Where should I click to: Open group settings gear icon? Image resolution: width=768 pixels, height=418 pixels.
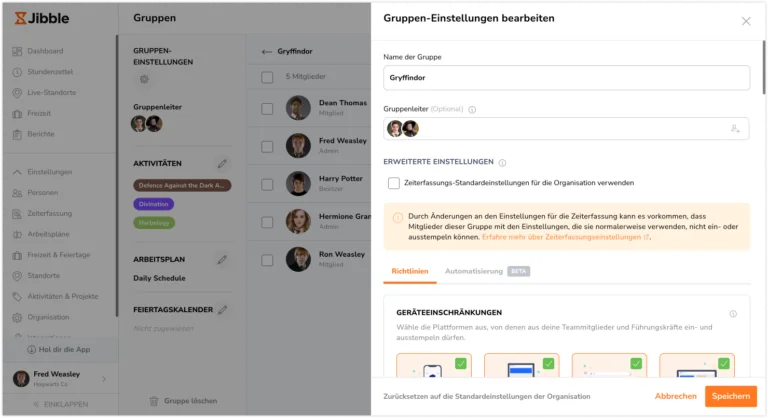(x=144, y=79)
